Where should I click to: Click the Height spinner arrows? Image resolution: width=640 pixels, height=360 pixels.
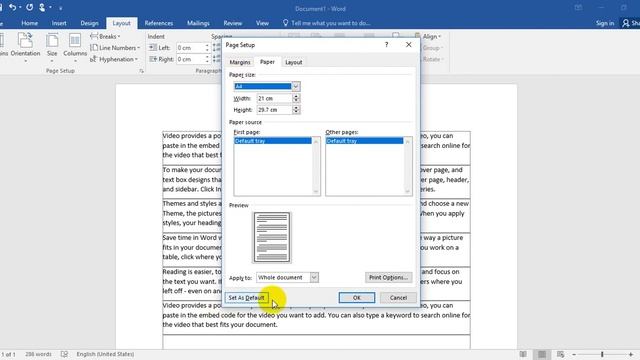point(296,110)
